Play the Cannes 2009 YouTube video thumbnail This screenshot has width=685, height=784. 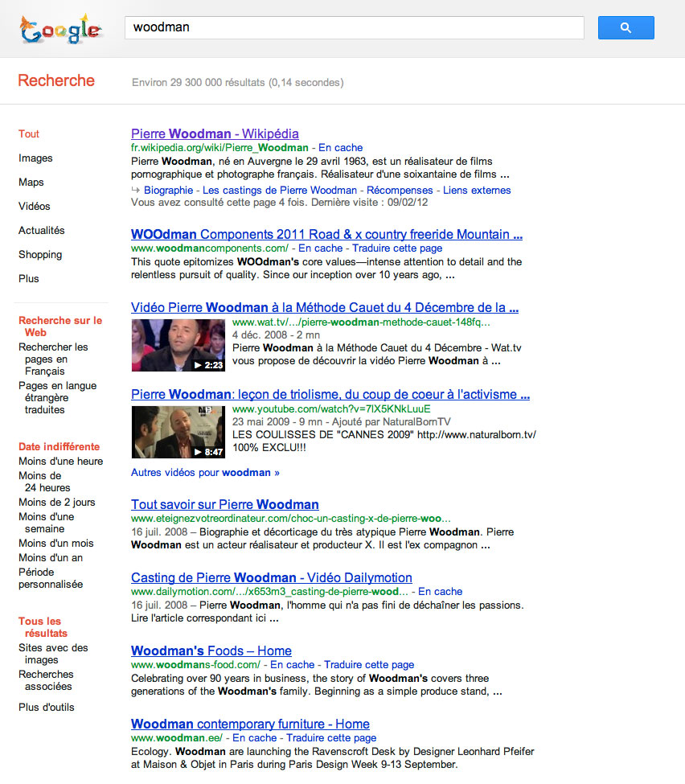click(x=178, y=432)
